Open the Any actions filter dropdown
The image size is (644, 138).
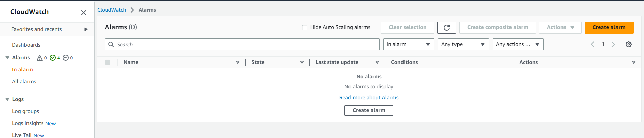(x=518, y=44)
